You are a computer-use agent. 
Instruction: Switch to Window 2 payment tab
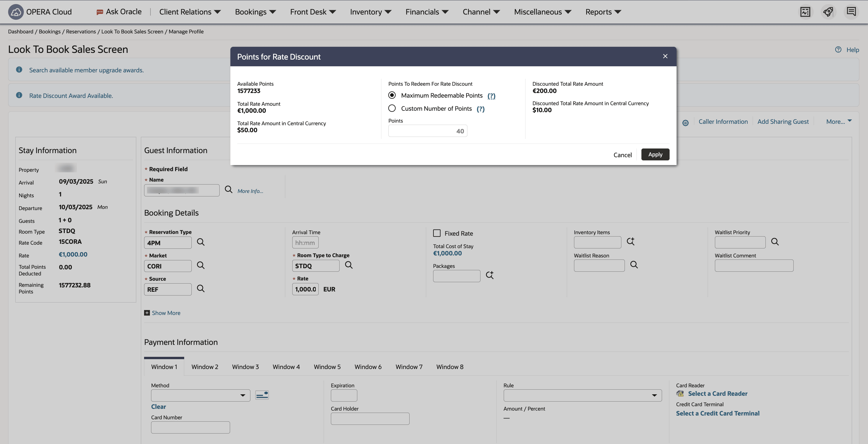(x=205, y=367)
